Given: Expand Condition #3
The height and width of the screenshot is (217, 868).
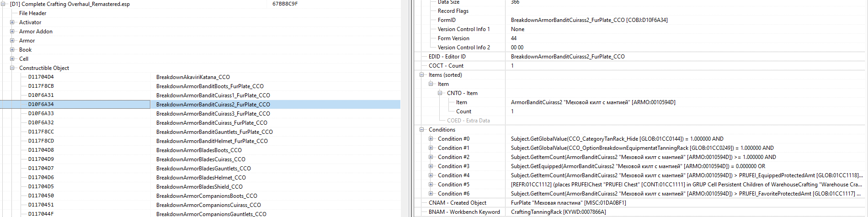Looking at the screenshot, I should [x=431, y=166].
